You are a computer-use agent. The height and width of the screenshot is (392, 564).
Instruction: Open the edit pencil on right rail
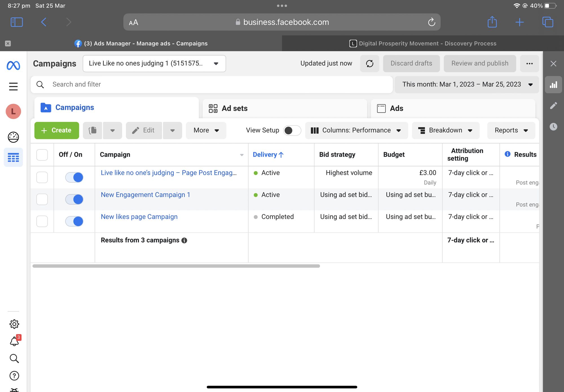click(x=553, y=105)
